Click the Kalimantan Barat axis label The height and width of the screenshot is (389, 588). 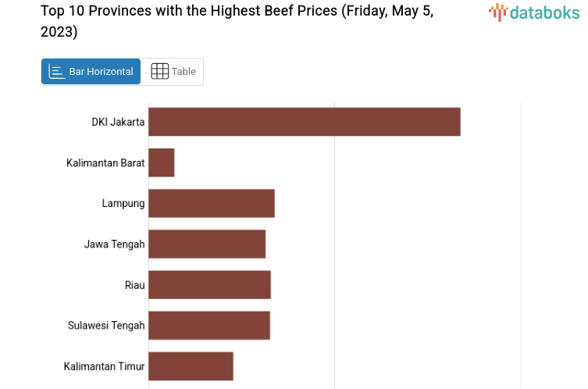click(105, 162)
